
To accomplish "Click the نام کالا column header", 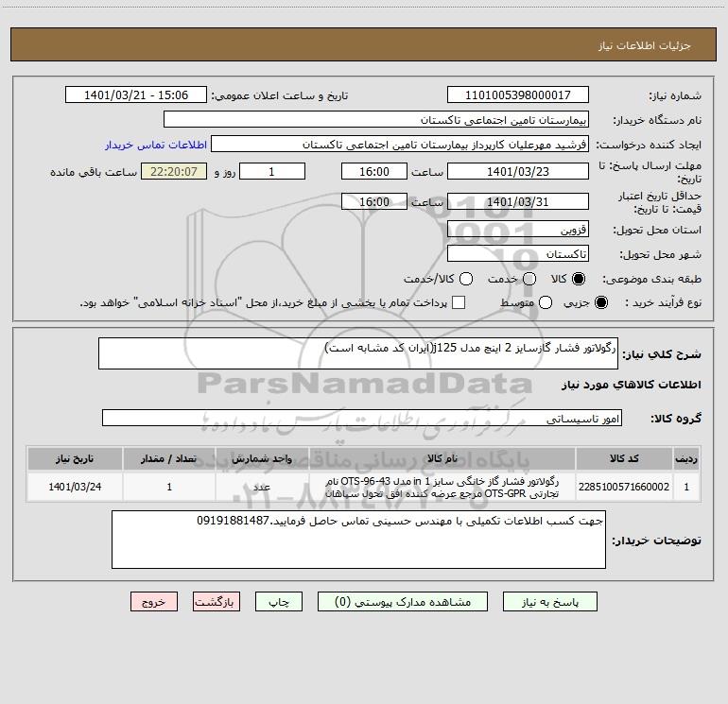I will (442, 459).
